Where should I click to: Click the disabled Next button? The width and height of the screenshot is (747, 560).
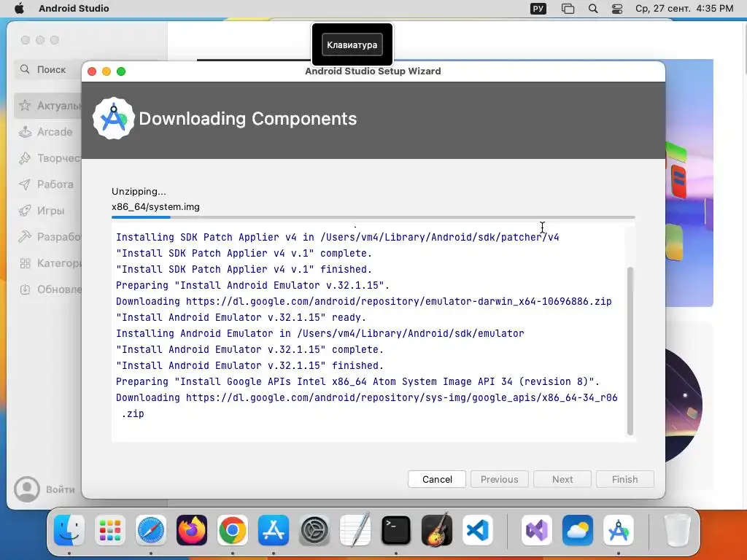[562, 479]
